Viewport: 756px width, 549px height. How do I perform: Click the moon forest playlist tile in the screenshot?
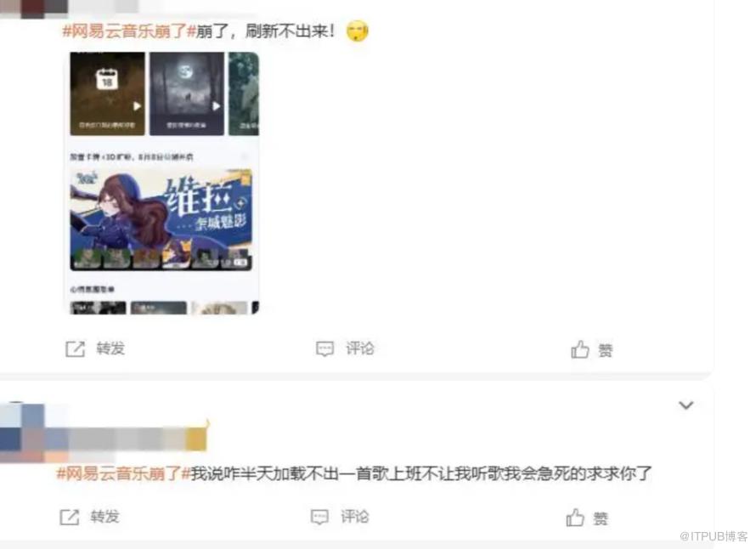point(187,93)
